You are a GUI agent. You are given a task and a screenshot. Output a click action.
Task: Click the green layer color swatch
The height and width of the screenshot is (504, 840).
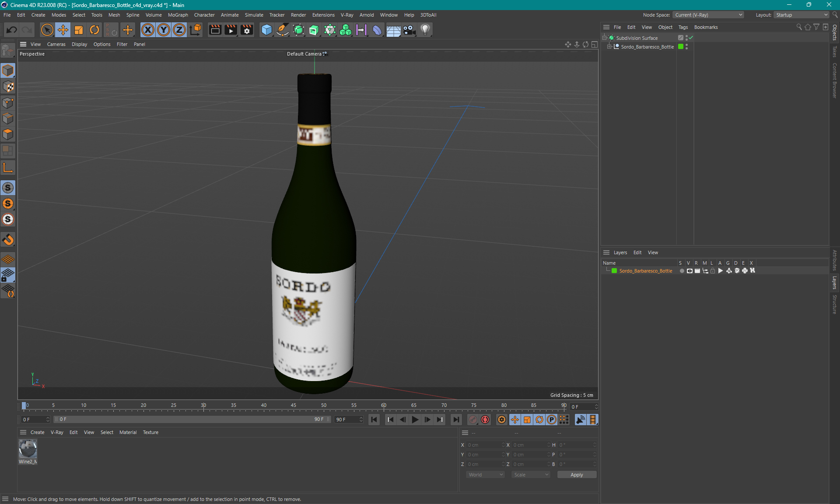click(614, 271)
